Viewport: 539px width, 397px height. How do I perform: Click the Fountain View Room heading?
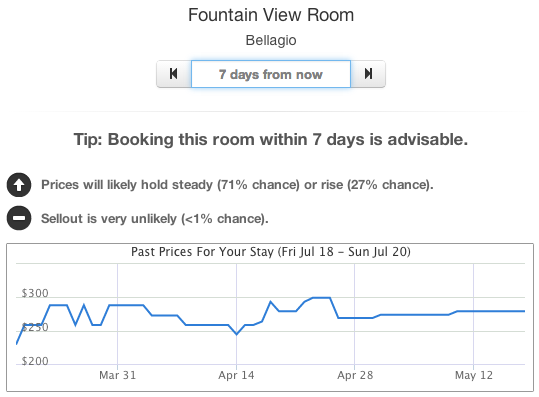(x=271, y=15)
